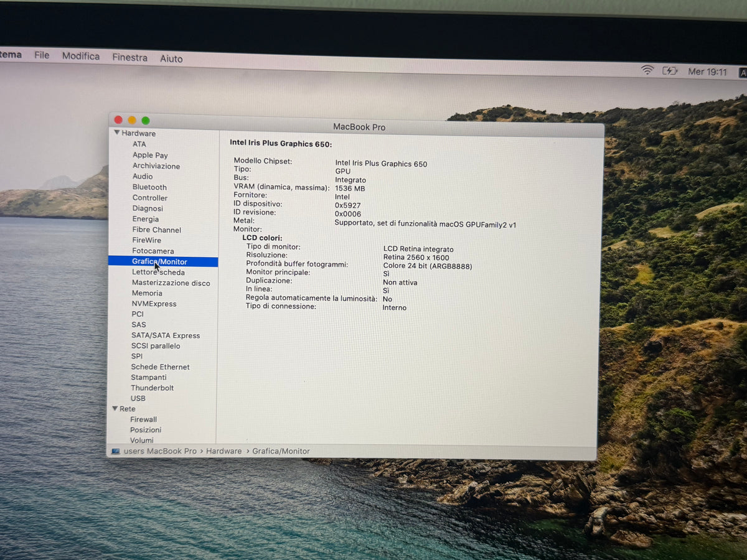
Task: Select Audio in the sidebar
Action: (143, 176)
